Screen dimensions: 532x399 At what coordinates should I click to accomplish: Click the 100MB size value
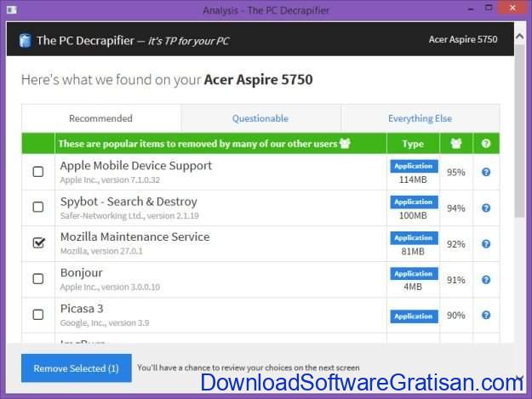click(x=413, y=215)
